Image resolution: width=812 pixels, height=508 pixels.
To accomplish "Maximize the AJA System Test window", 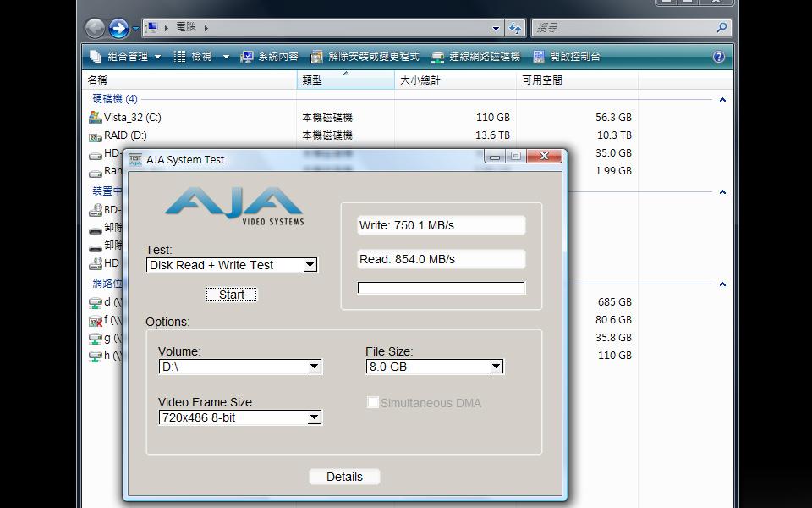I will (516, 156).
